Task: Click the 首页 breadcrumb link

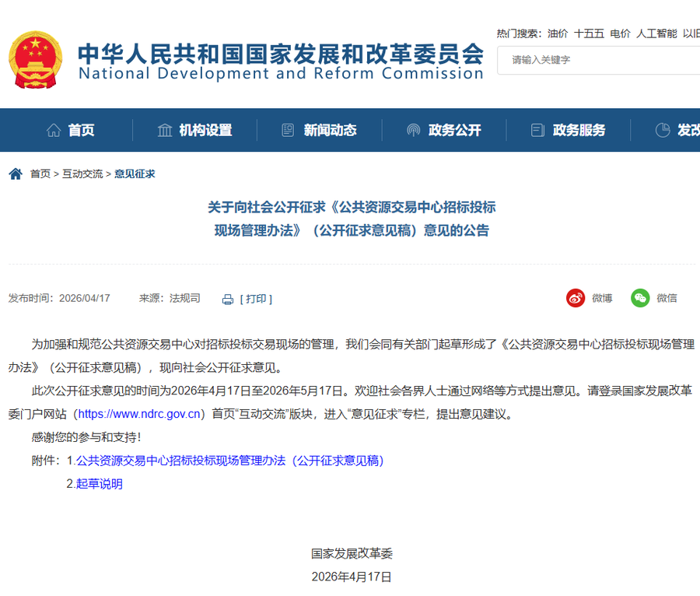Action: pyautogui.click(x=40, y=174)
